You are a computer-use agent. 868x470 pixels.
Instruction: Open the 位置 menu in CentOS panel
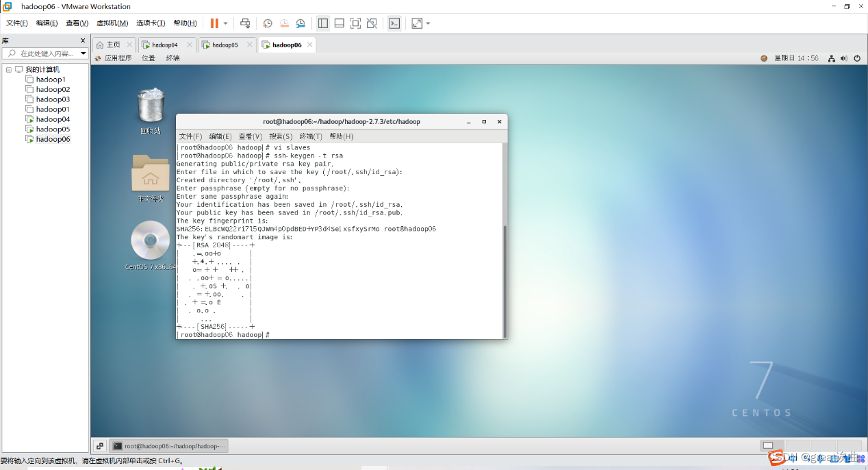point(149,58)
